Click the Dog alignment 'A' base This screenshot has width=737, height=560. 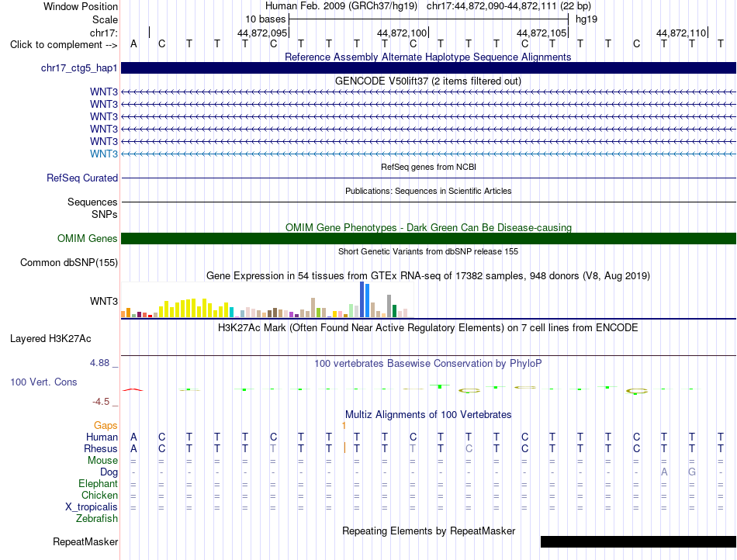pyautogui.click(x=663, y=472)
